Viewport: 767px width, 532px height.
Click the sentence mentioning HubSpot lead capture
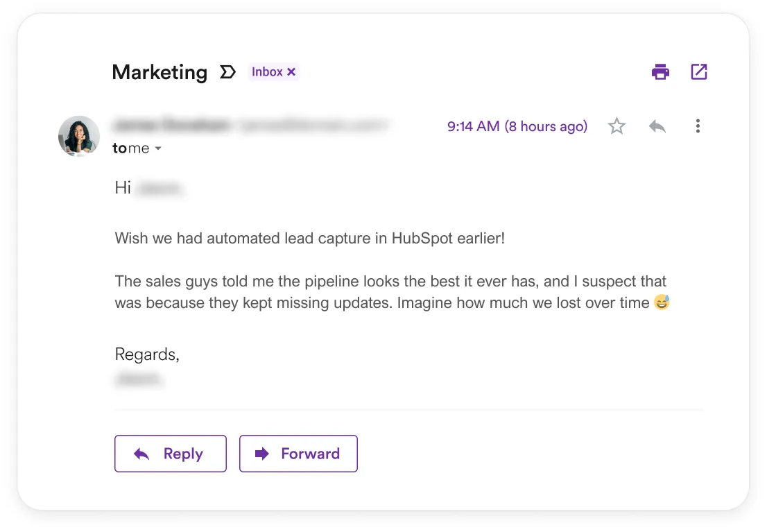click(x=310, y=239)
